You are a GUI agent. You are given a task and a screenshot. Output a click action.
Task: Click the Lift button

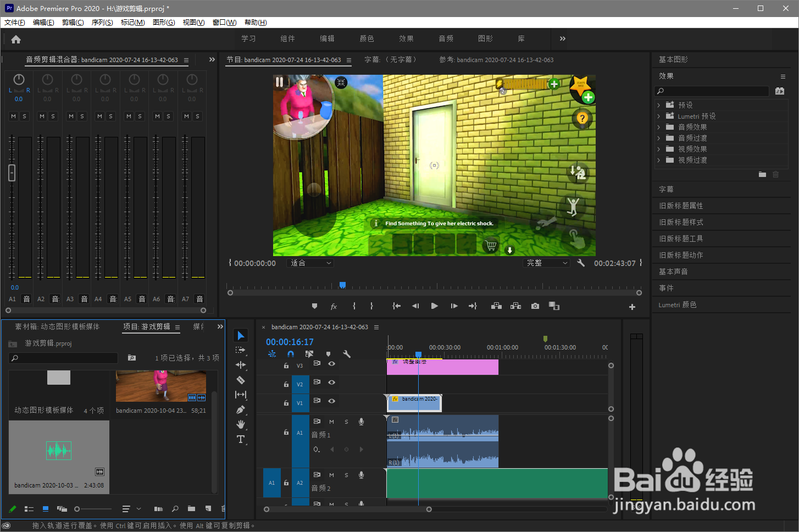[496, 306]
